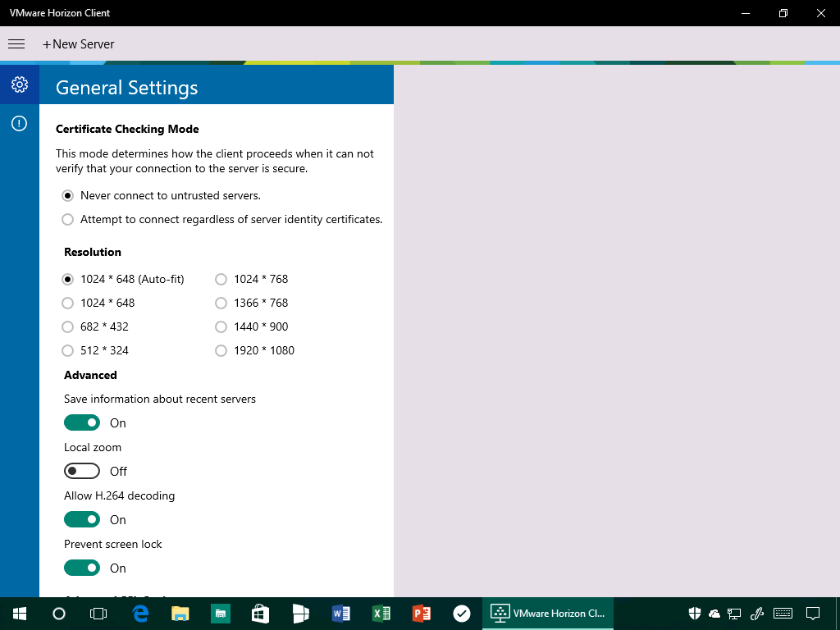The image size is (840, 630).
Task: Click the Resolution heading
Action: (93, 253)
